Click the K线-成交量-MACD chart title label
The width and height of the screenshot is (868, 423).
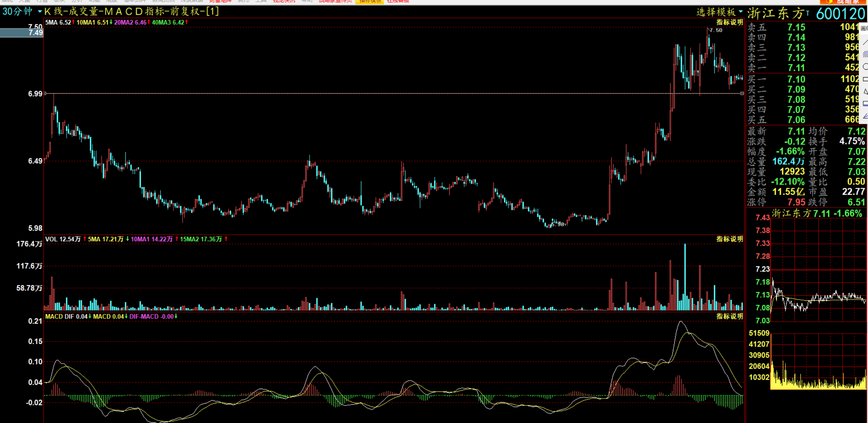coord(132,12)
